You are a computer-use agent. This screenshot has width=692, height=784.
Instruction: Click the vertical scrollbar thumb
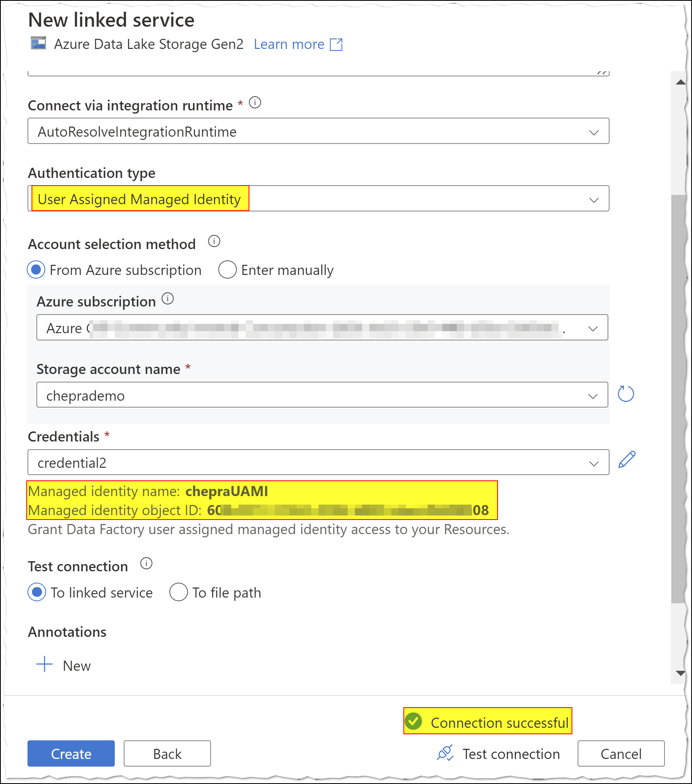tap(679, 399)
